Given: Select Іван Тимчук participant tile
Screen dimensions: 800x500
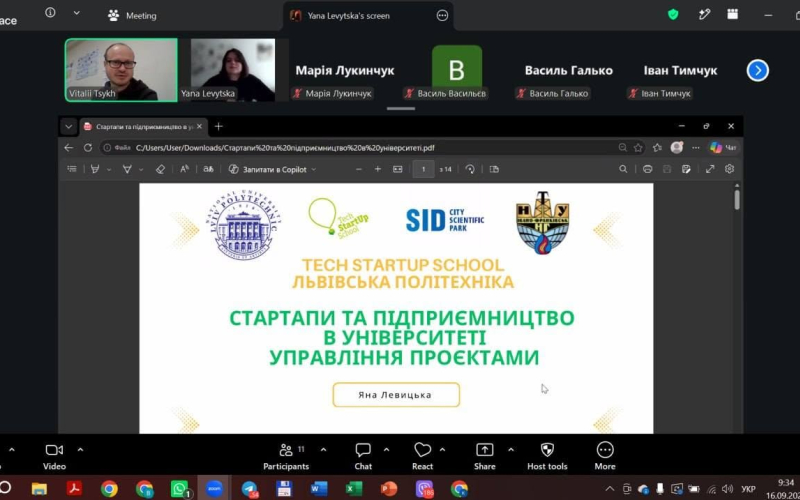Looking at the screenshot, I should [x=680, y=70].
